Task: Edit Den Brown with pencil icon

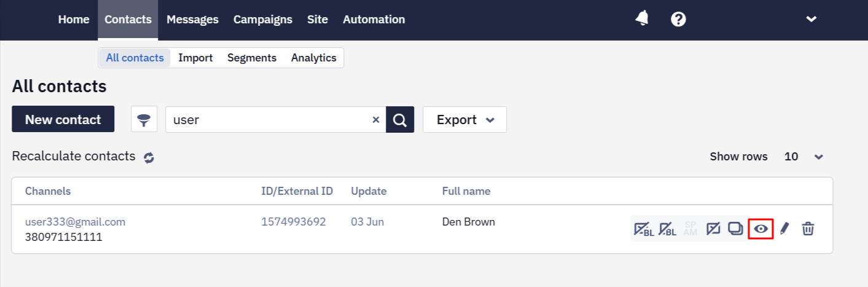Action: (x=784, y=229)
